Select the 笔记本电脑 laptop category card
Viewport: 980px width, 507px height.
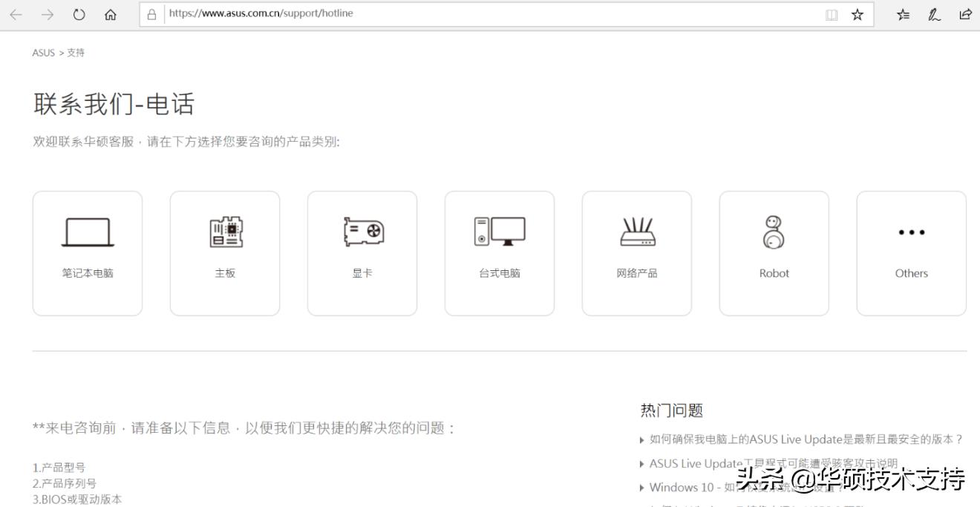[87, 252]
